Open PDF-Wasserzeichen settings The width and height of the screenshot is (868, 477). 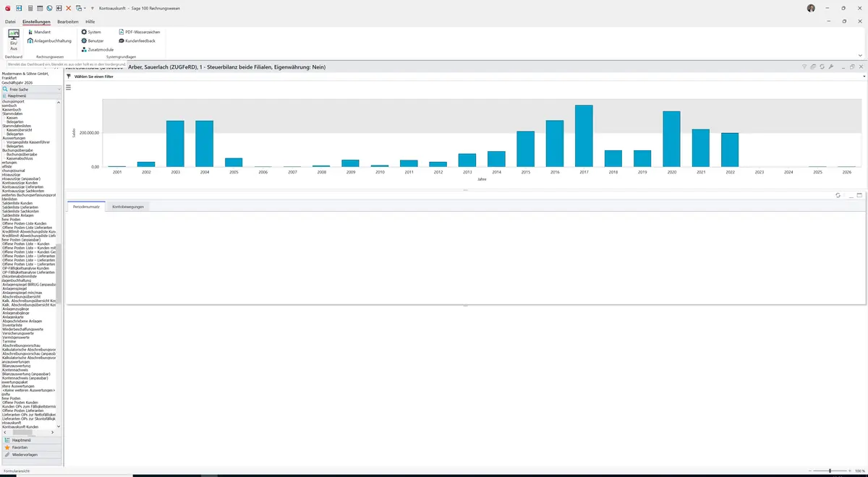click(x=139, y=33)
